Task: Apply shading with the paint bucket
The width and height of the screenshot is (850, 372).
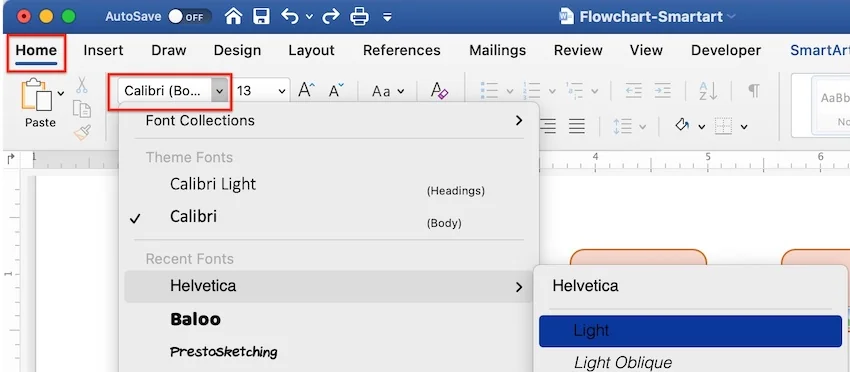Action: [x=682, y=126]
